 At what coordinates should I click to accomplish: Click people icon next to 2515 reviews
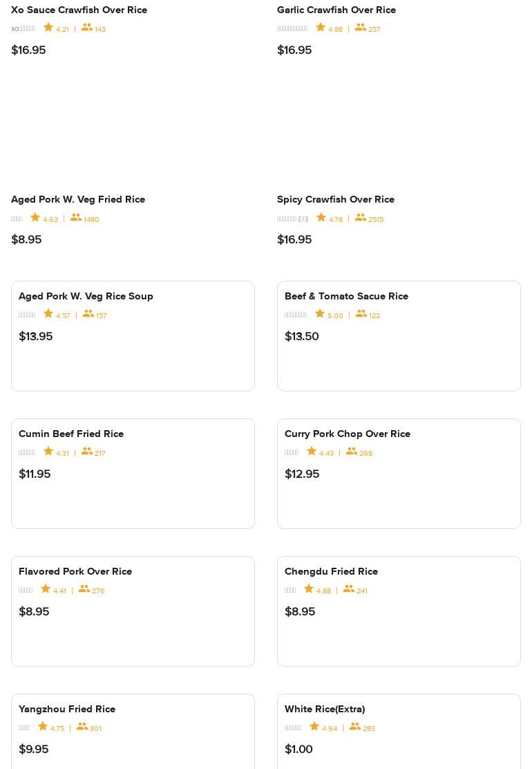click(361, 218)
